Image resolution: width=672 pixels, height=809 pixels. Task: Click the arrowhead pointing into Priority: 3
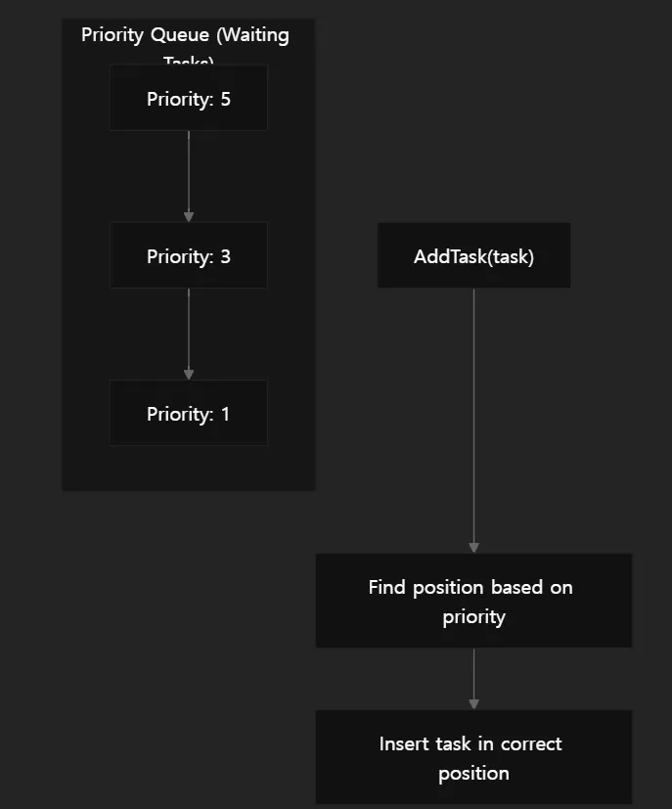click(189, 217)
